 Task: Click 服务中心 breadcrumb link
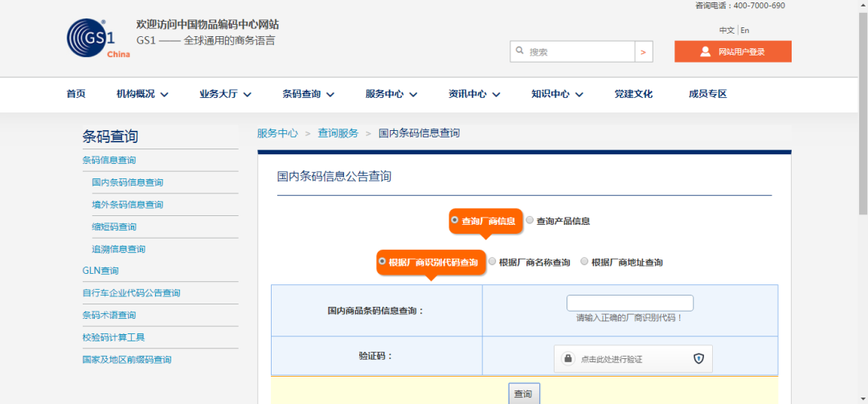277,133
